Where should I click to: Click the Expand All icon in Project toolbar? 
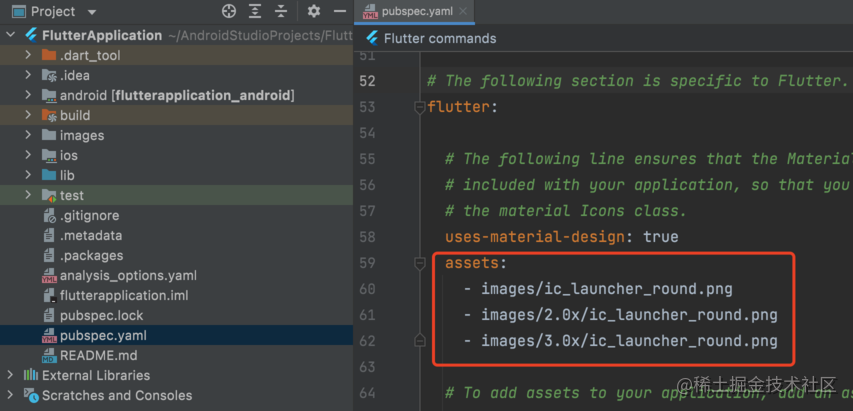(x=255, y=11)
